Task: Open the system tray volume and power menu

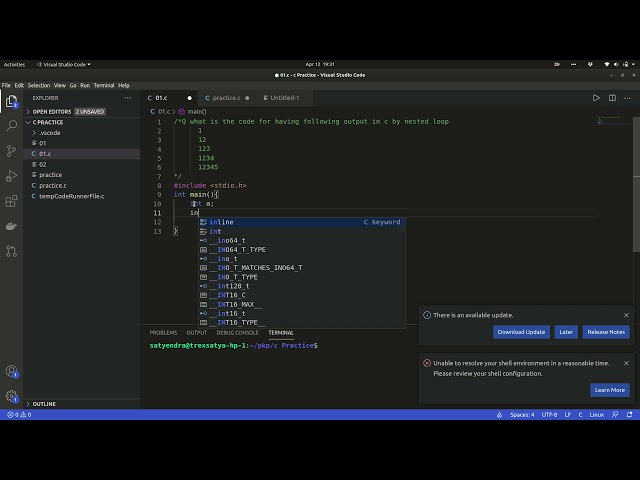Action: click(x=620, y=64)
